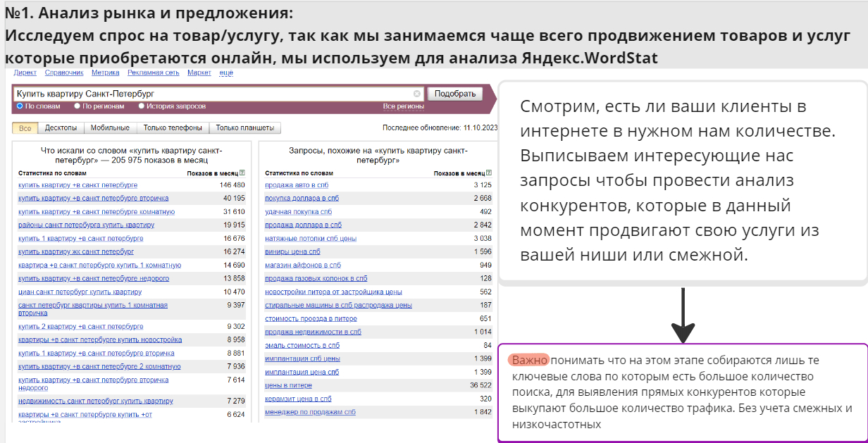Open 'купить квартиру +в санкт петербурге вторичка недорого'
This screenshot has height=443, width=868.
[x=94, y=383]
